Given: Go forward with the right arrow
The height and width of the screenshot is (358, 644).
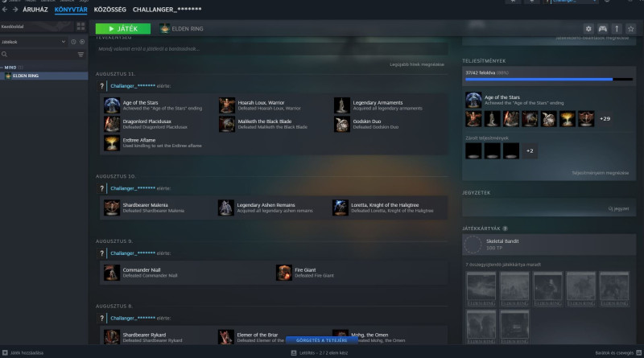Looking at the screenshot, I should (15, 10).
